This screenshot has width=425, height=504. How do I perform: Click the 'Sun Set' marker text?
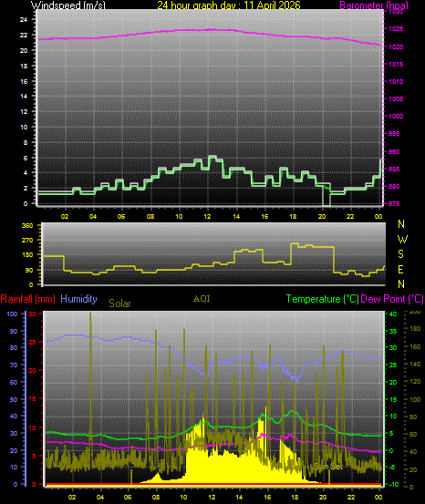coord(328,467)
